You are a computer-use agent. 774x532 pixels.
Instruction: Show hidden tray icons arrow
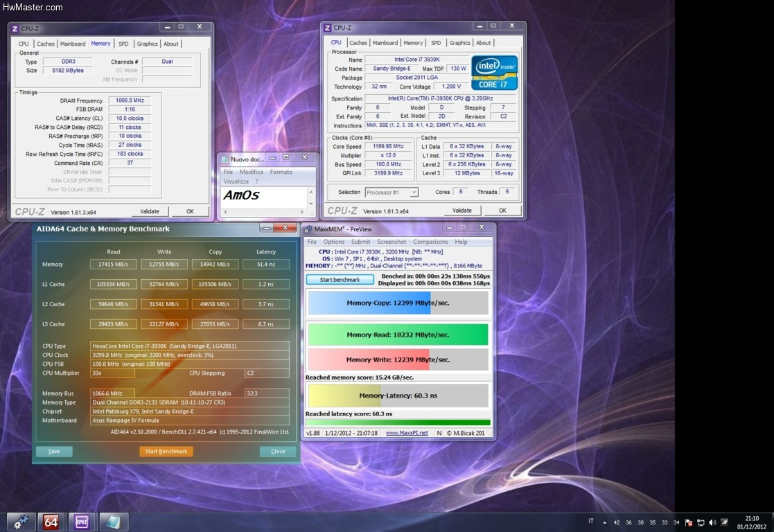click(604, 522)
